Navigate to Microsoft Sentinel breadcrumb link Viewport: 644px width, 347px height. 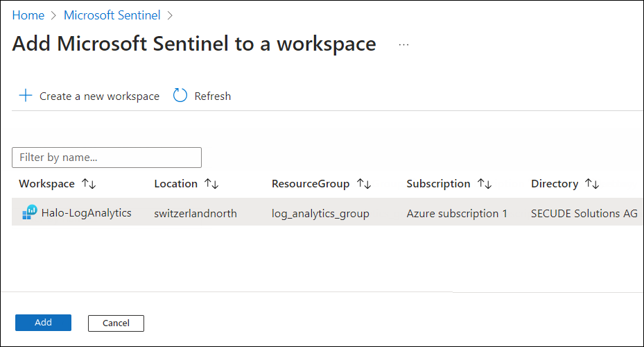pyautogui.click(x=112, y=15)
